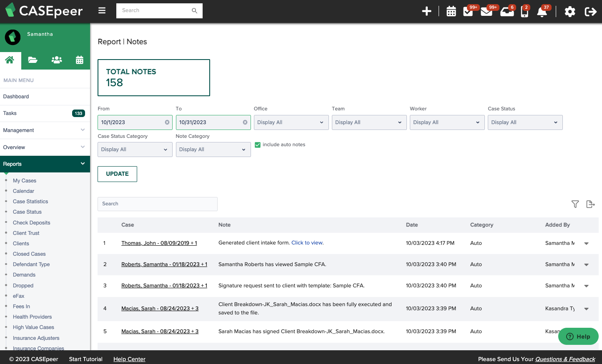This screenshot has width=602, height=364.
Task: Open the bell notifications icon
Action: 542,12
